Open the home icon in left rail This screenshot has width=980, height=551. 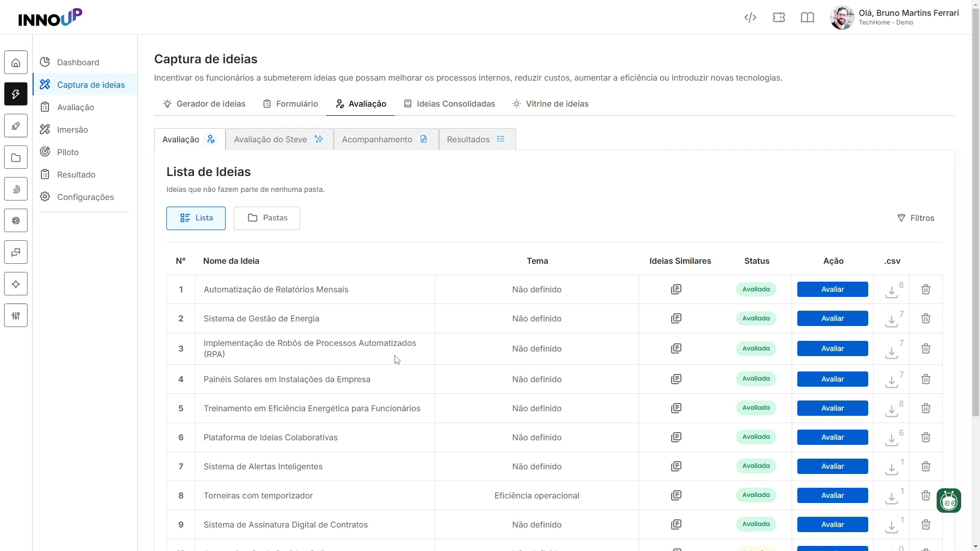tap(16, 63)
